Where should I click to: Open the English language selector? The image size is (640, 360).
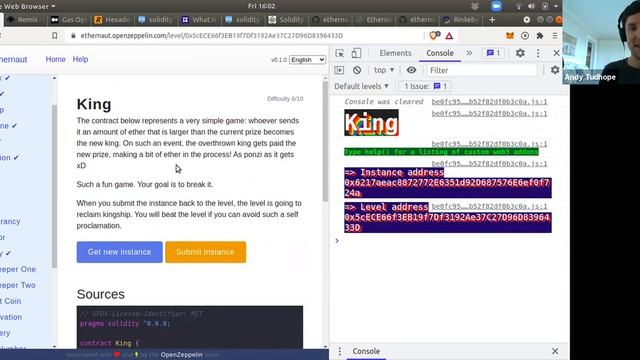[307, 60]
